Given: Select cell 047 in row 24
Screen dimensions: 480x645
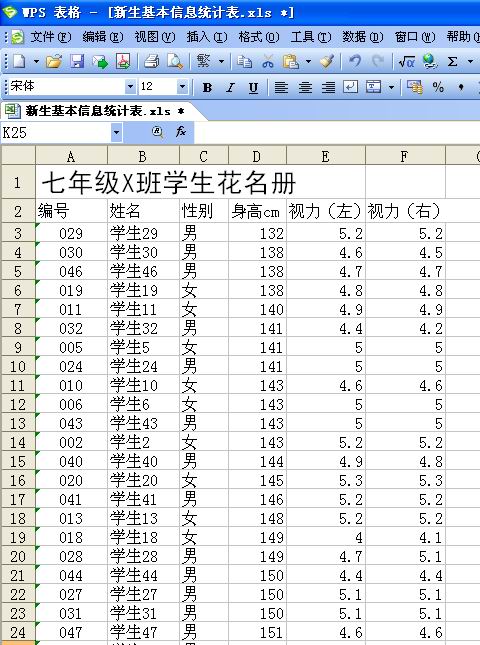Looking at the screenshot, I should click(x=71, y=632).
